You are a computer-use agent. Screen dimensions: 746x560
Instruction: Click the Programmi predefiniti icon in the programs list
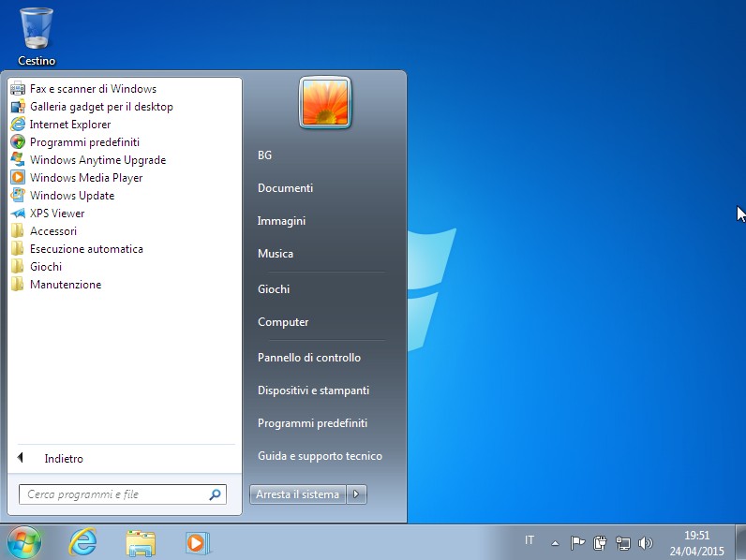(x=18, y=142)
